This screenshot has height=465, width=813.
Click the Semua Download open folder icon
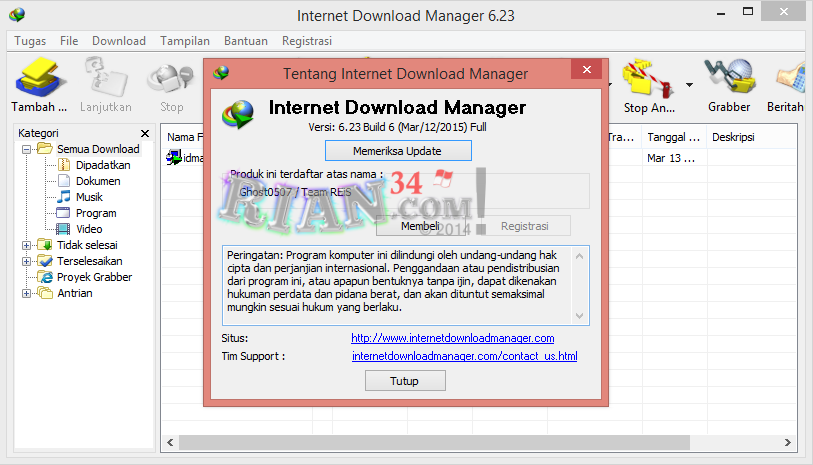point(45,149)
